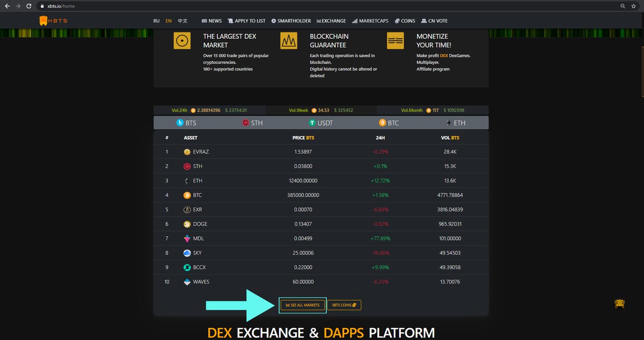Click the WAVES coin icon
This screenshot has width=644, height=340.
(x=187, y=282)
